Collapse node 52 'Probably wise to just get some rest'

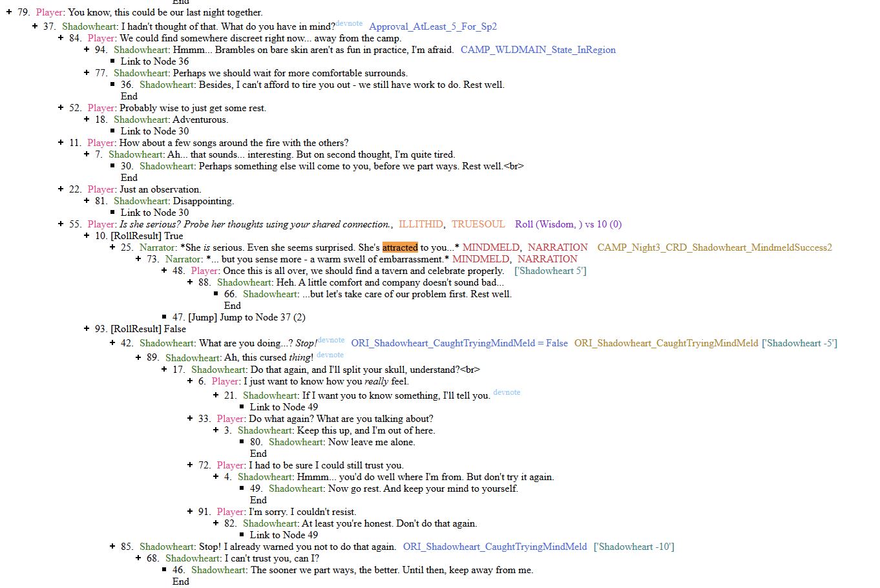[61, 108]
